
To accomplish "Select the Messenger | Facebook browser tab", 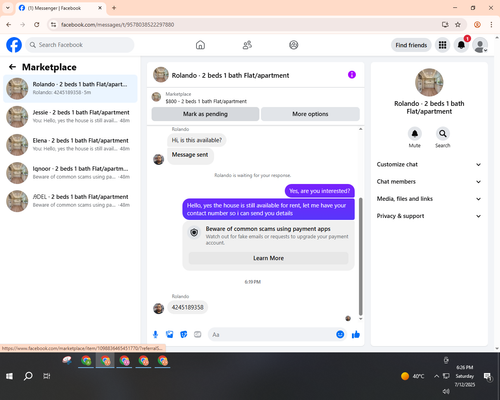I will 61,8.
